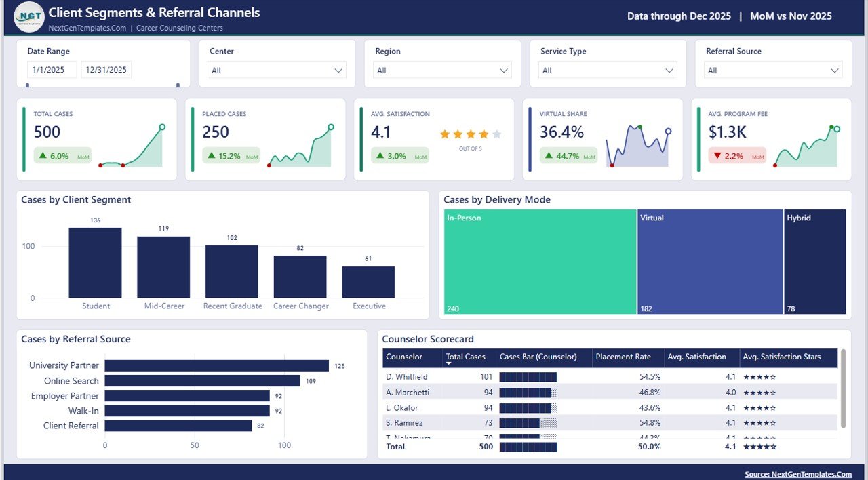This screenshot has width=868, height=480.
Task: Click the Virtual Share sparkline chart
Action: [x=638, y=146]
